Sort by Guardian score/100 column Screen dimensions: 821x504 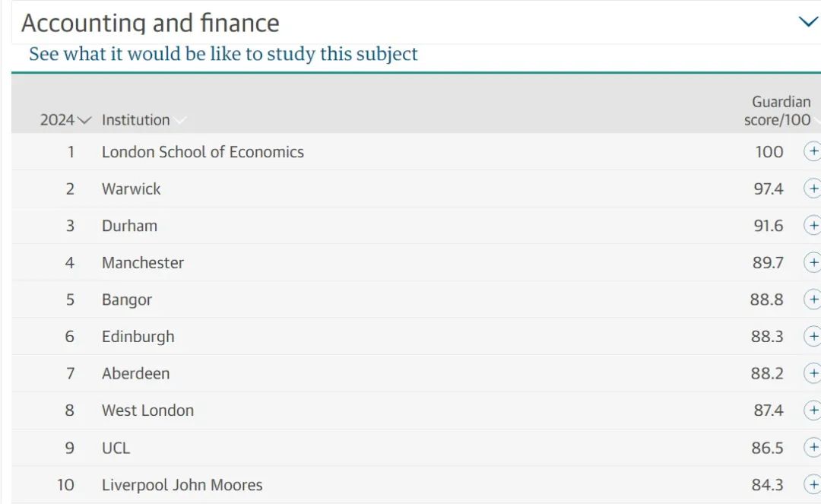[781, 111]
